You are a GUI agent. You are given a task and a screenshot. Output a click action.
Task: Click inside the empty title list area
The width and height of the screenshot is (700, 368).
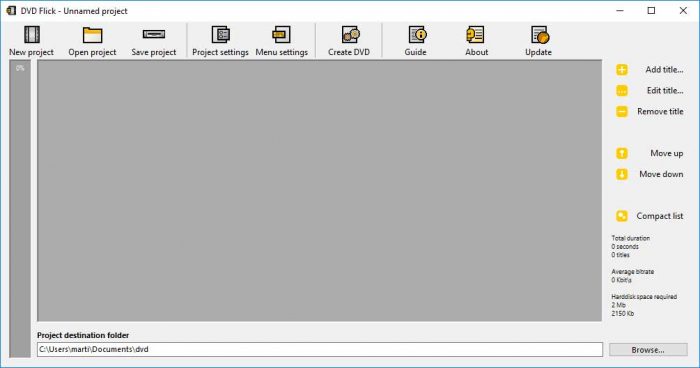[x=319, y=191]
